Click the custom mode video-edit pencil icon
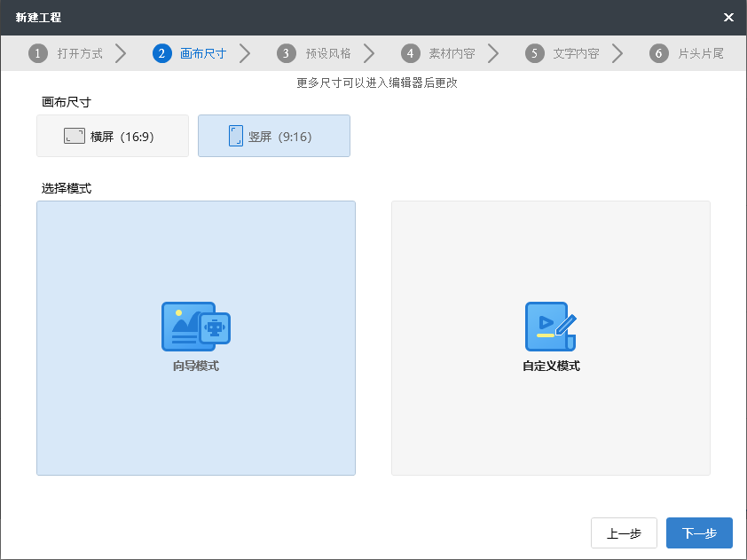Viewport: 747px width, 560px height. [551, 327]
